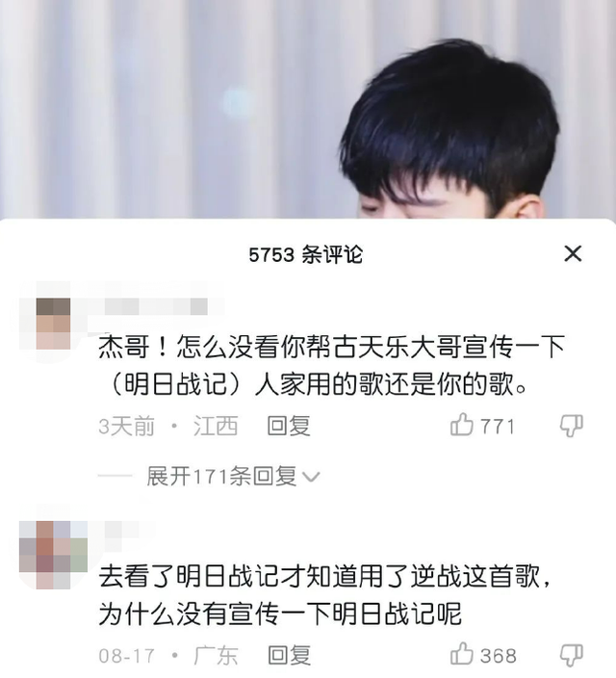This screenshot has height=678, width=616.
Task: Reply to the 3天前 江西 comment
Action: tap(289, 426)
